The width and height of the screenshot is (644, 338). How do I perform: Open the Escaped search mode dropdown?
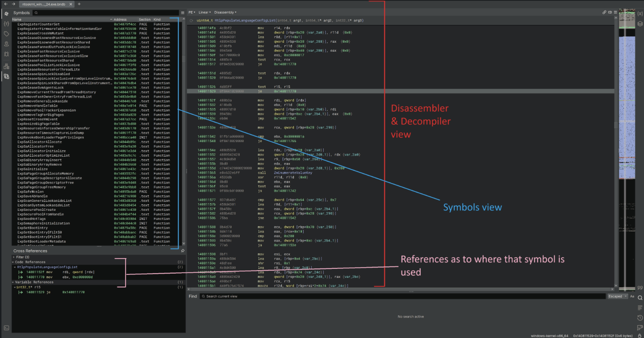617,296
